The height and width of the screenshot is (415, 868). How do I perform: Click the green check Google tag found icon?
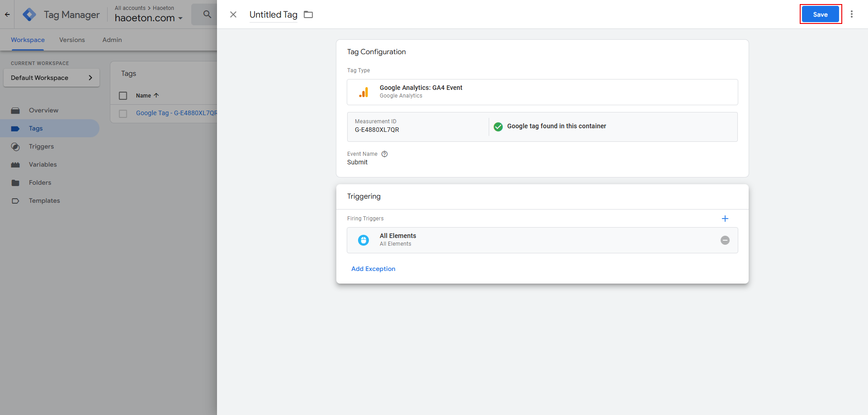[498, 126]
